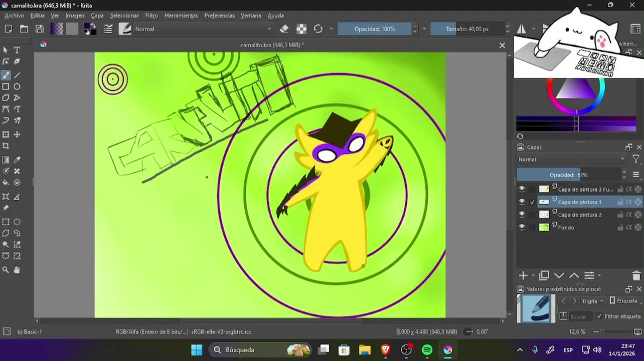Open the Editar menu
The height and width of the screenshot is (361, 644).
[x=38, y=16]
